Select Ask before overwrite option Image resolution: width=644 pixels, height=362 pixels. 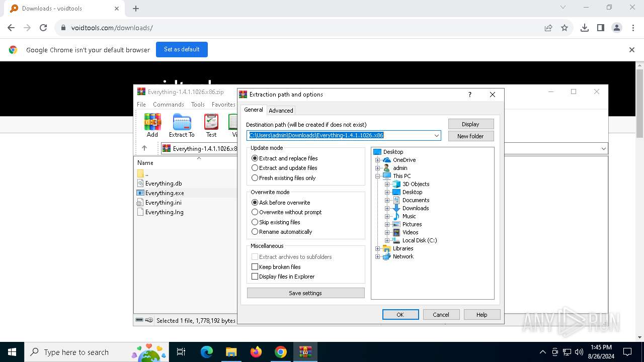281,203
